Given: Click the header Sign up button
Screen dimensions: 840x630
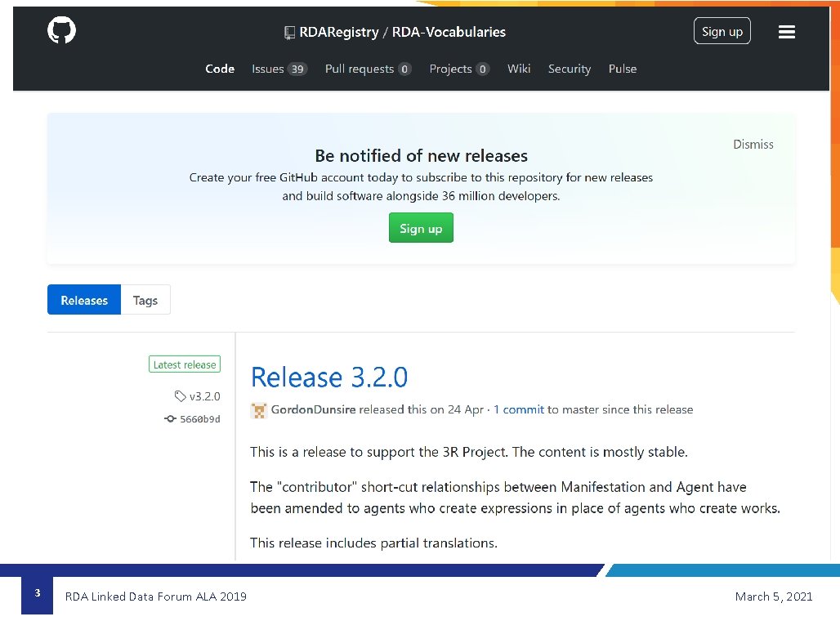Looking at the screenshot, I should coord(722,31).
